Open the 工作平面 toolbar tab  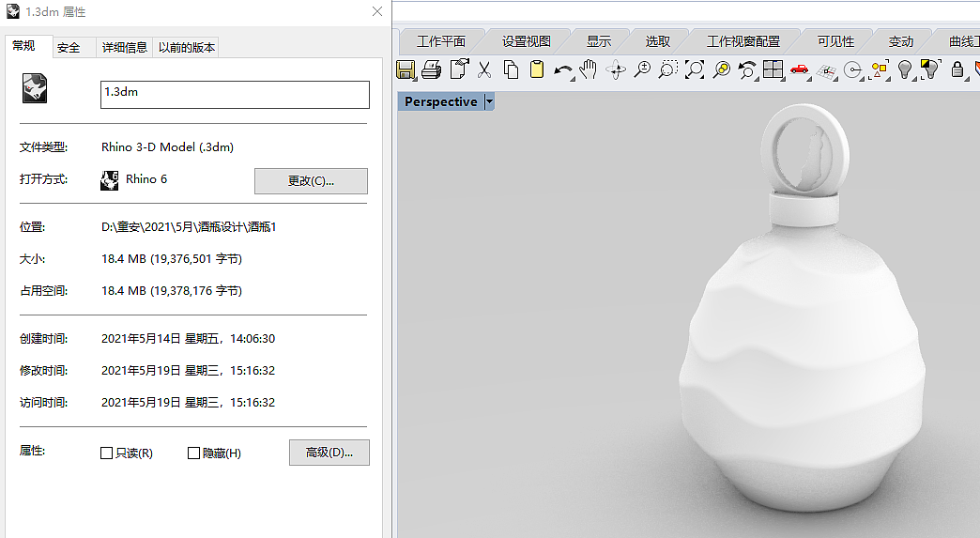pyautogui.click(x=441, y=41)
